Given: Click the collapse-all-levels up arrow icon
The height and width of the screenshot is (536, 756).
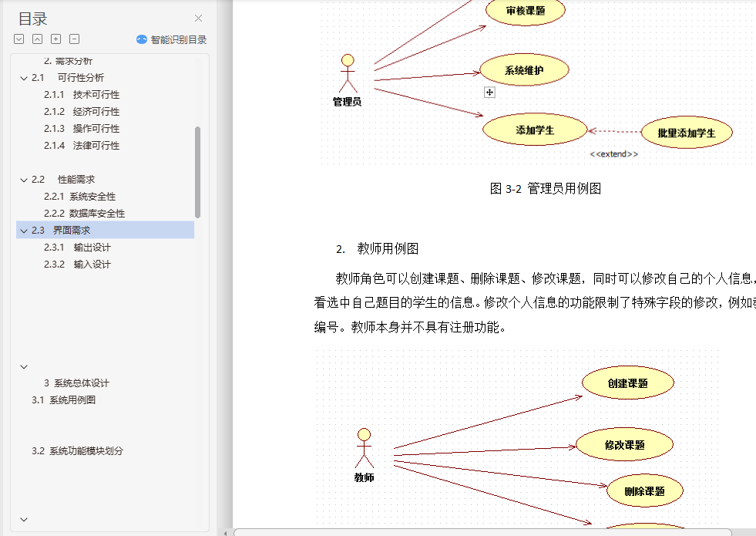Looking at the screenshot, I should [37, 39].
